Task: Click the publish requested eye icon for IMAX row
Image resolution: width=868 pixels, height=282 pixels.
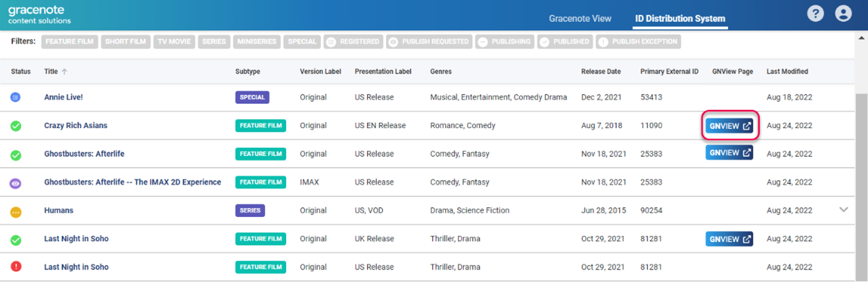Action: (x=16, y=182)
